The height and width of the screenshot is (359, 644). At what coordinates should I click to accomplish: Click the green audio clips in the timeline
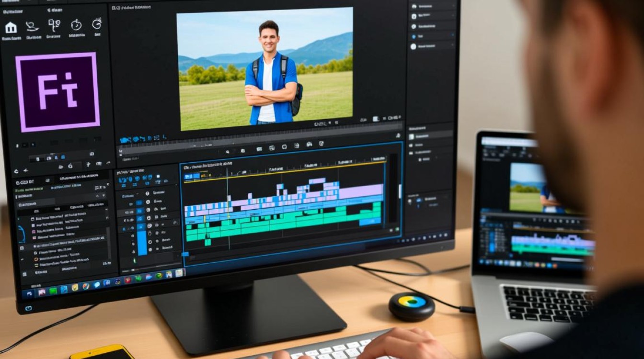(x=283, y=224)
